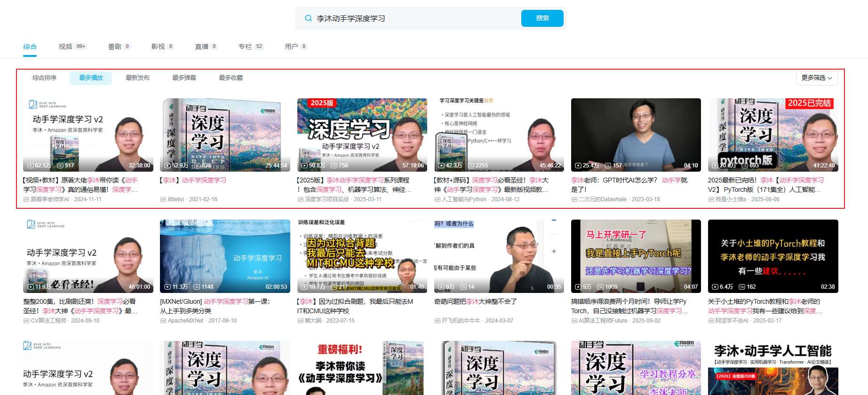This screenshot has height=395, width=868.
Task: Open title 【教材+源码】深度学习必看圣经
Action: click(x=491, y=185)
